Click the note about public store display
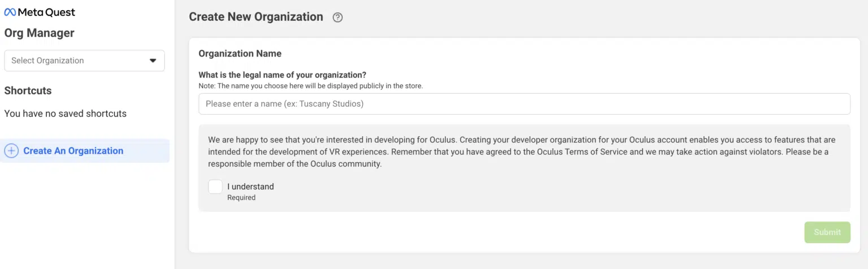 click(311, 86)
